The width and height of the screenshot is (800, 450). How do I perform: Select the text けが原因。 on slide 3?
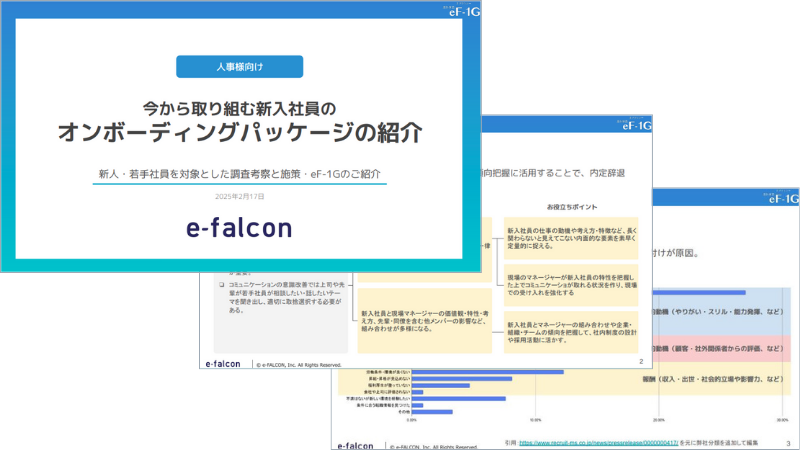(x=676, y=253)
